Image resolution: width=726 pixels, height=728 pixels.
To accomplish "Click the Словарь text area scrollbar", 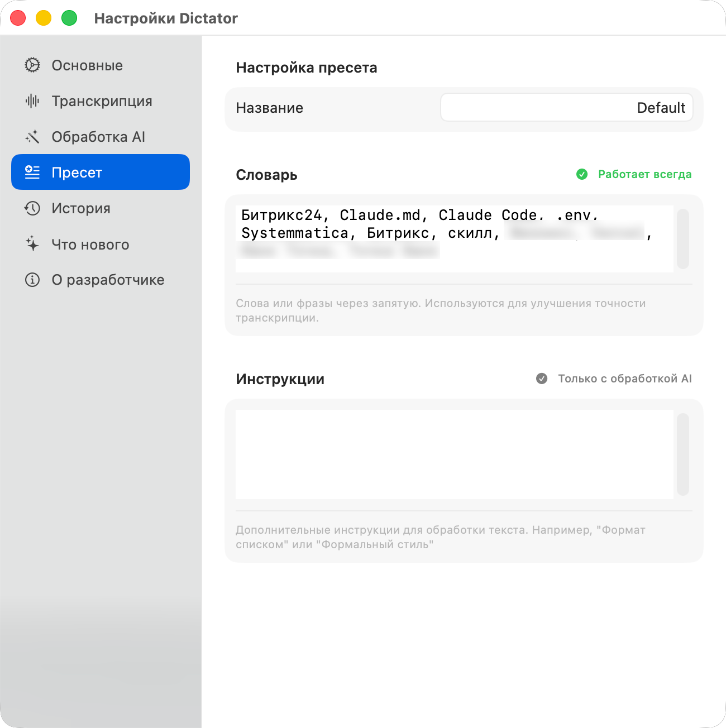I will 682,239.
